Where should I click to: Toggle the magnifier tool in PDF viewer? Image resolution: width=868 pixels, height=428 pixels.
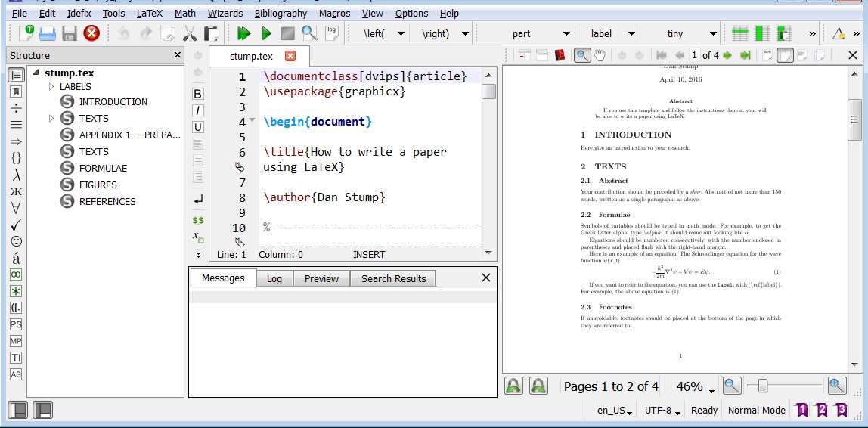point(581,55)
